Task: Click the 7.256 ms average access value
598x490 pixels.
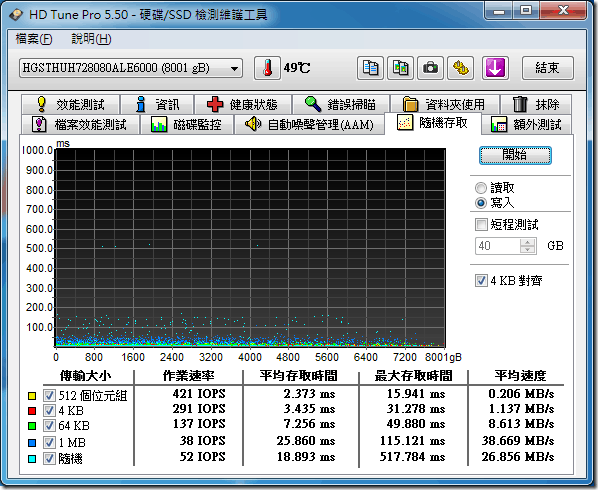Action: click(309, 424)
